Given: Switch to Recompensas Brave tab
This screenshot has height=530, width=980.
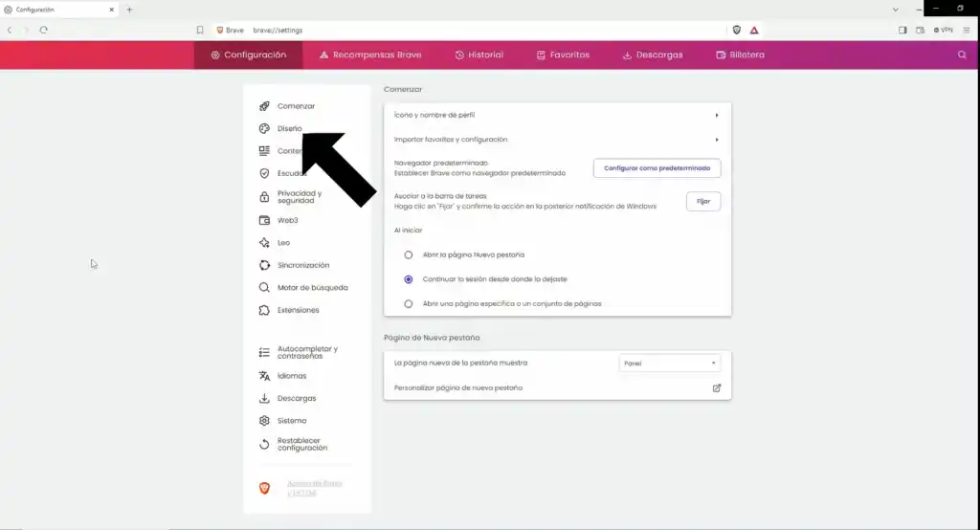Looking at the screenshot, I should coord(370,55).
